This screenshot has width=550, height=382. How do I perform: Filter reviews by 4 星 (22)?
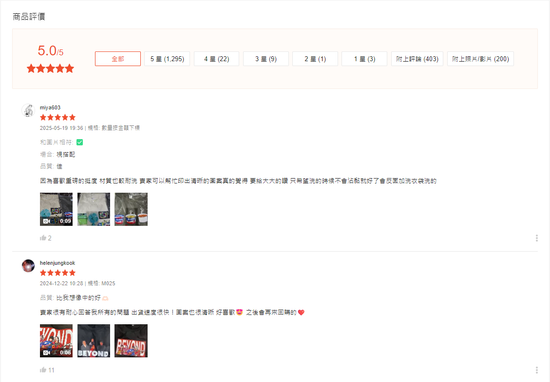point(216,59)
